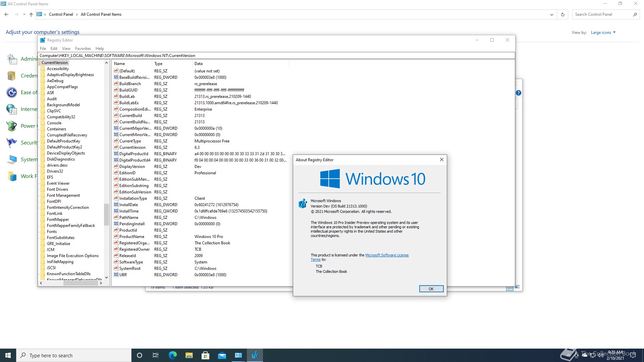
Task: Go up one level in Control Panel
Action: point(31,14)
